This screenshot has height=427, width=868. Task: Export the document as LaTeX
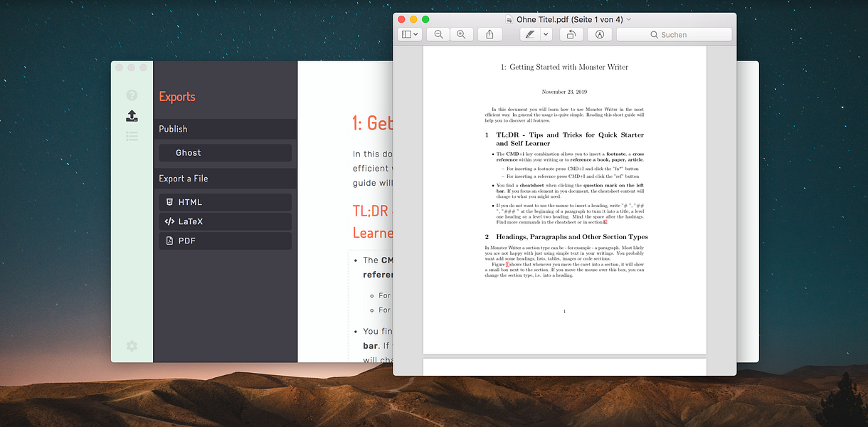coord(226,221)
